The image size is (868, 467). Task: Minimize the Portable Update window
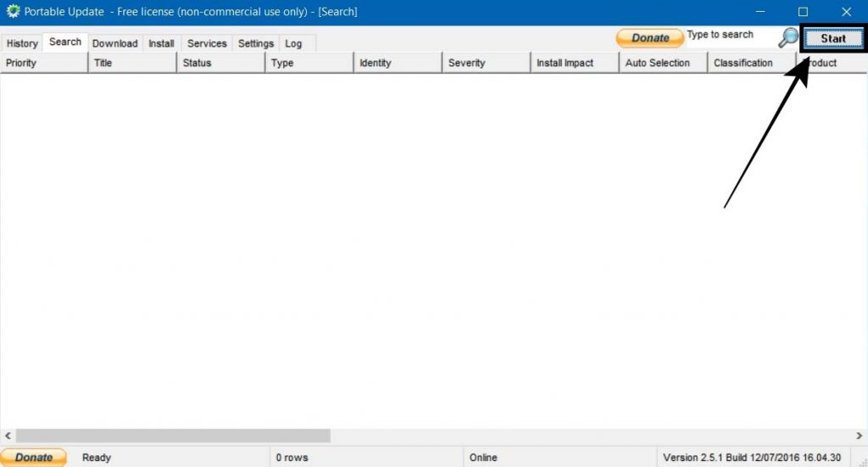point(760,12)
